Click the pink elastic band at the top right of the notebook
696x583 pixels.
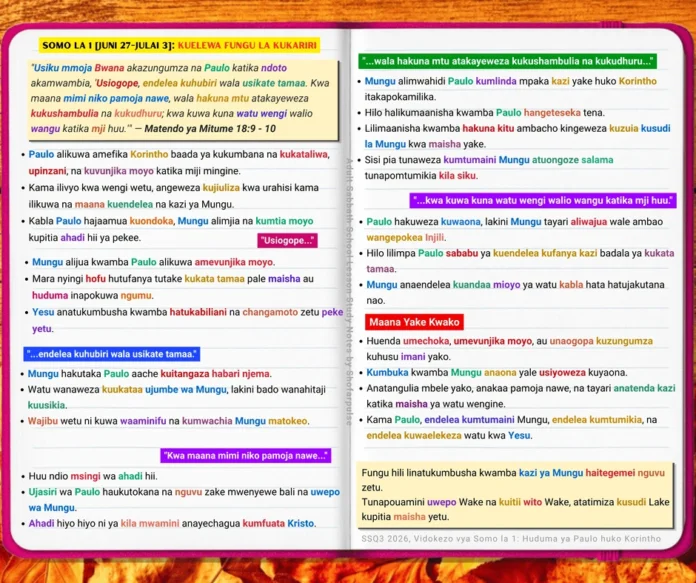click(611, 25)
